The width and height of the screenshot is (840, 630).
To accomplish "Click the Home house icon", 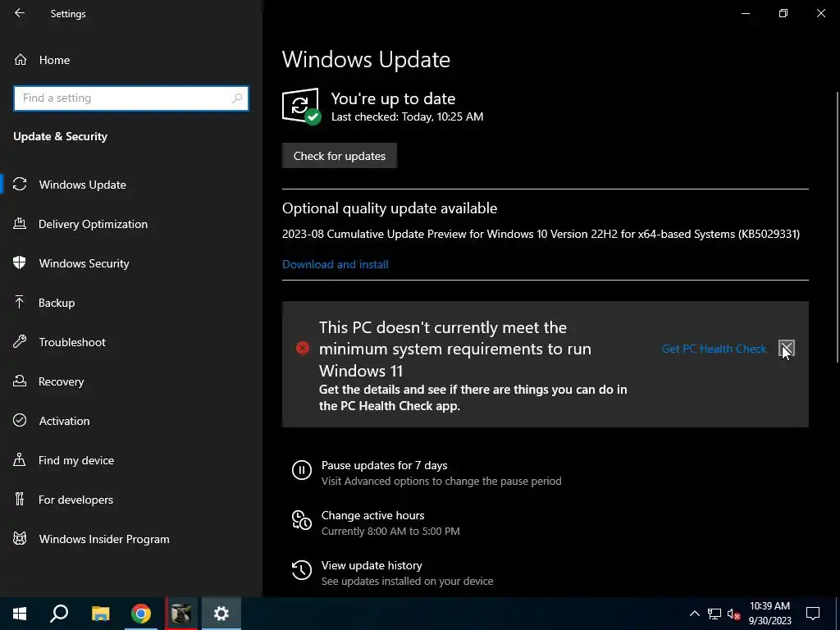I will coord(21,59).
